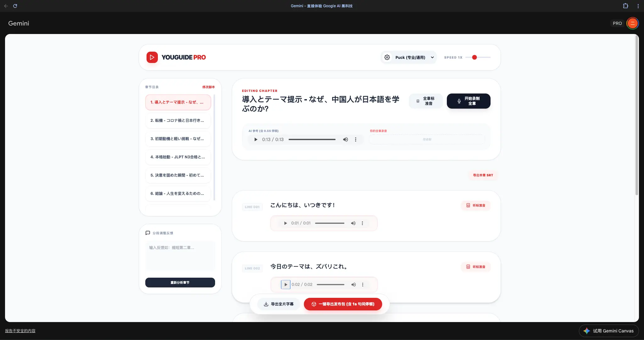Click the download icon on 导出全片字幕
The image size is (644, 340).
point(265,304)
